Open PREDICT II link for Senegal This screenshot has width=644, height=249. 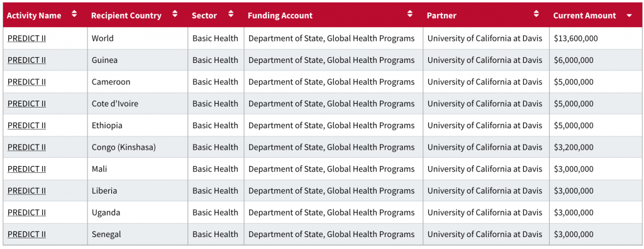[x=26, y=234]
